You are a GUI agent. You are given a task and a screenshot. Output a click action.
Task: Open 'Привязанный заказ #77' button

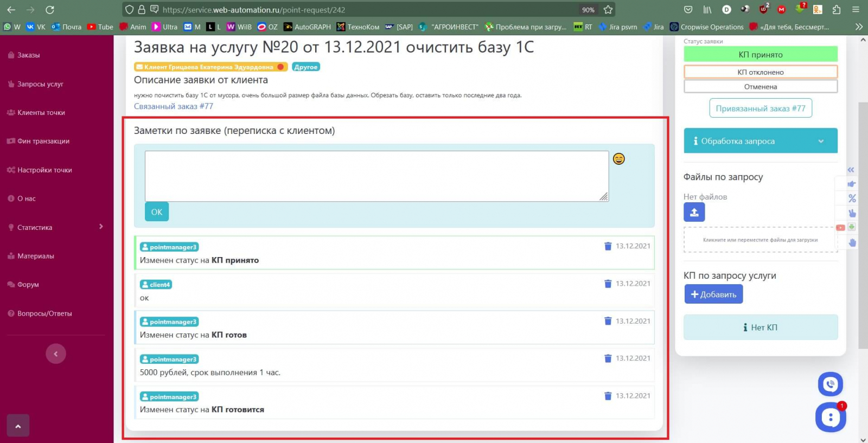tap(761, 108)
